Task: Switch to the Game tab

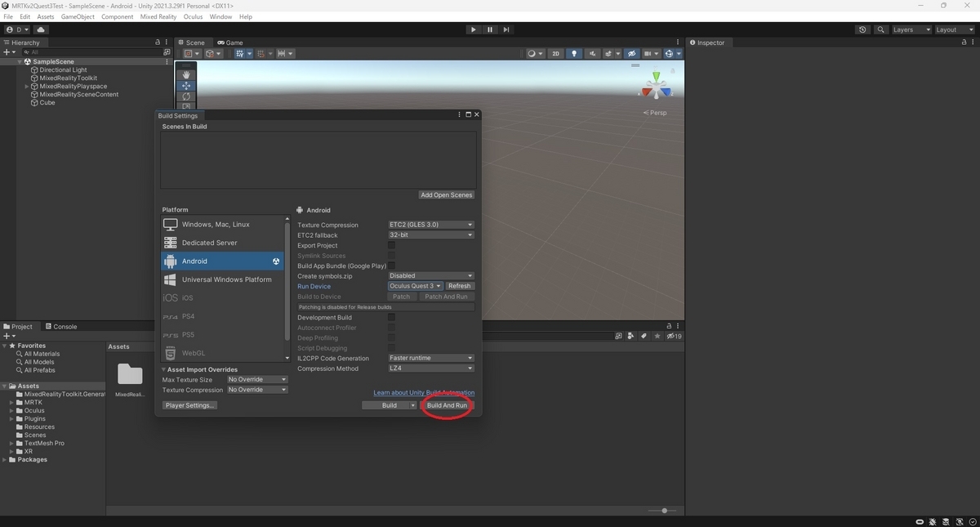Action: coord(230,42)
